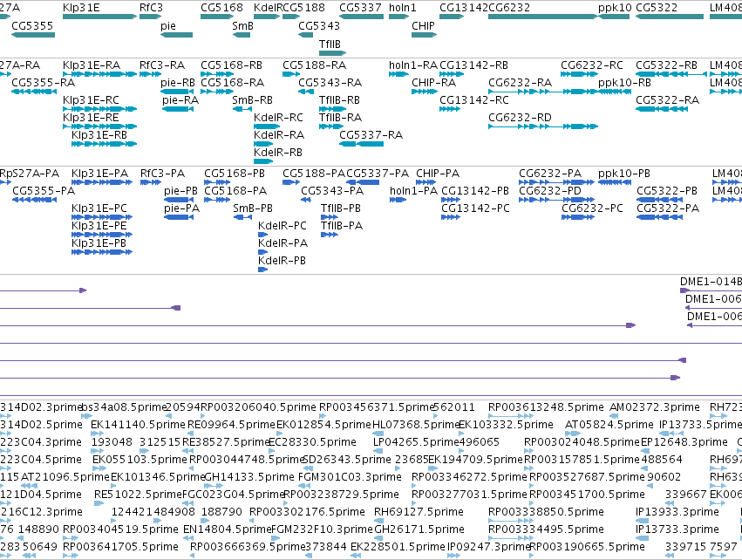The image size is (742, 560).
Task: Click the pie-RA transcript label
Action: (180, 100)
